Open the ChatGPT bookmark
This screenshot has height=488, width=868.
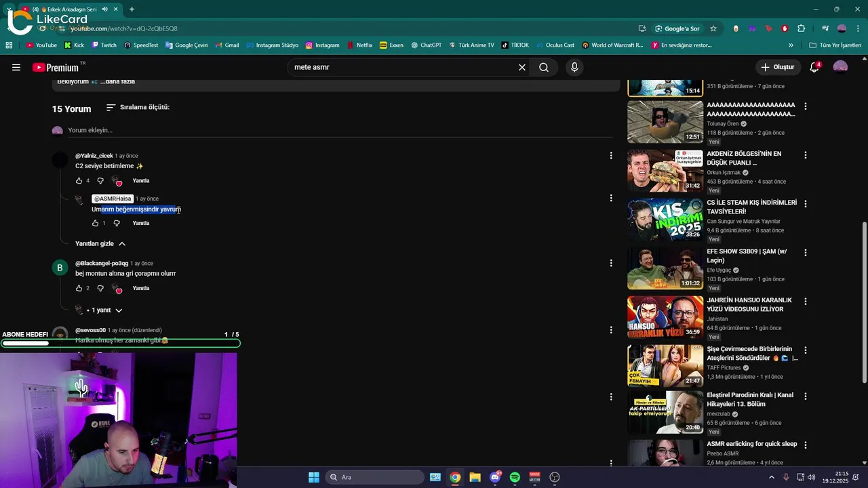click(x=426, y=45)
